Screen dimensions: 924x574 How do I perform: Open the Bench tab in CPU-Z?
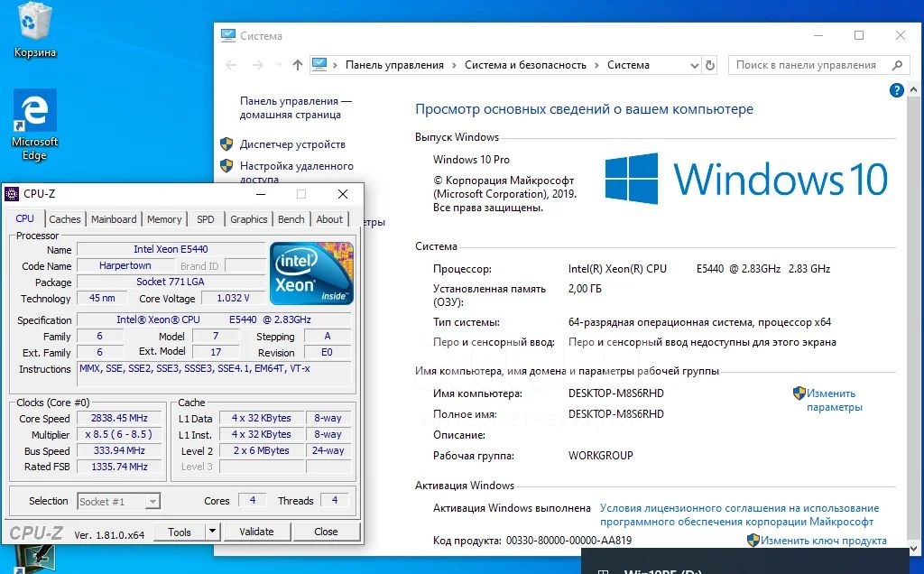(291, 219)
